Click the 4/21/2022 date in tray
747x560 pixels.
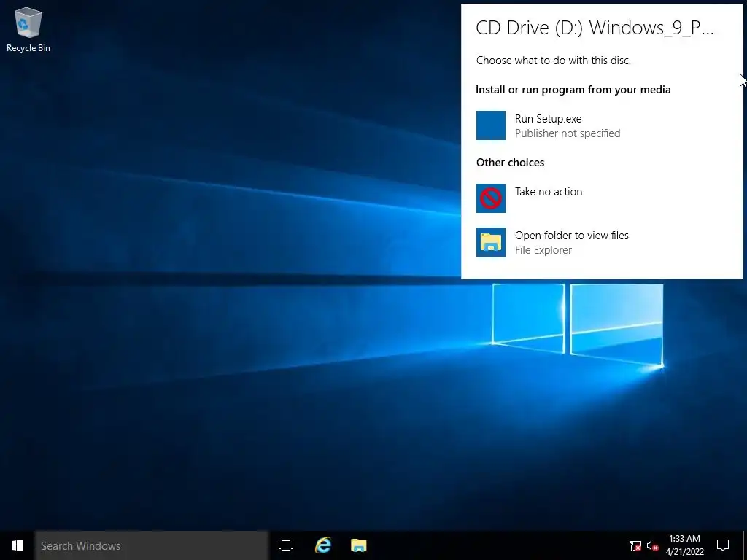(684, 552)
